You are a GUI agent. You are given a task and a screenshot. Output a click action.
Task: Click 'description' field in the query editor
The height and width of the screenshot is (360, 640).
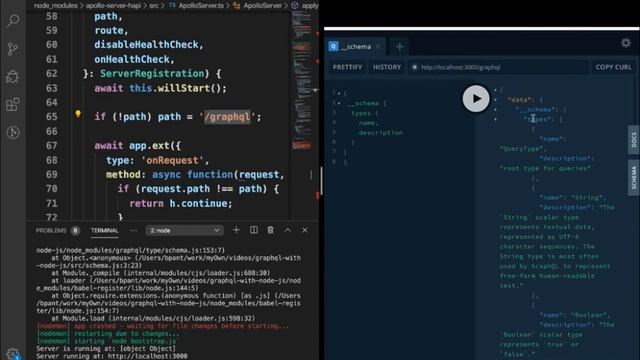click(380, 133)
